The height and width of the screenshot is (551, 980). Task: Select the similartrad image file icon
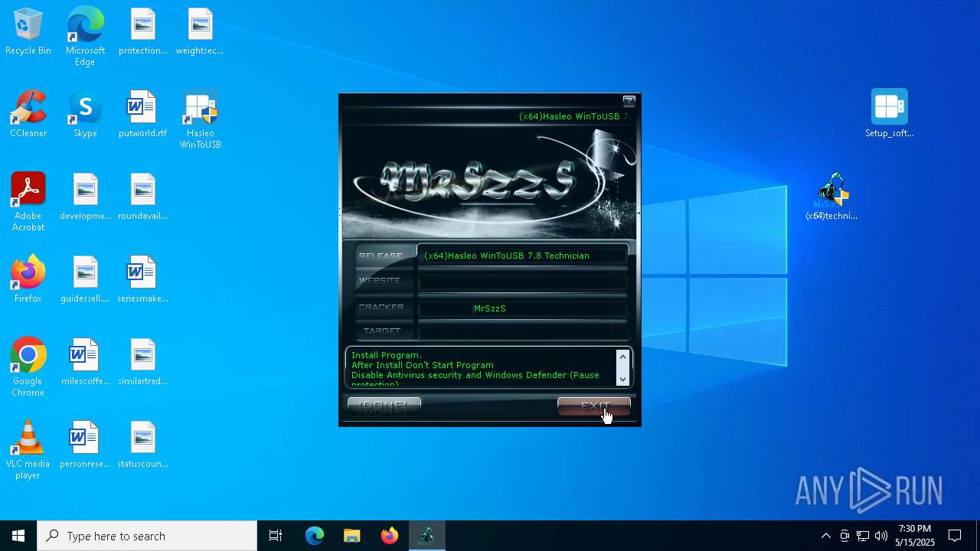[x=142, y=362]
